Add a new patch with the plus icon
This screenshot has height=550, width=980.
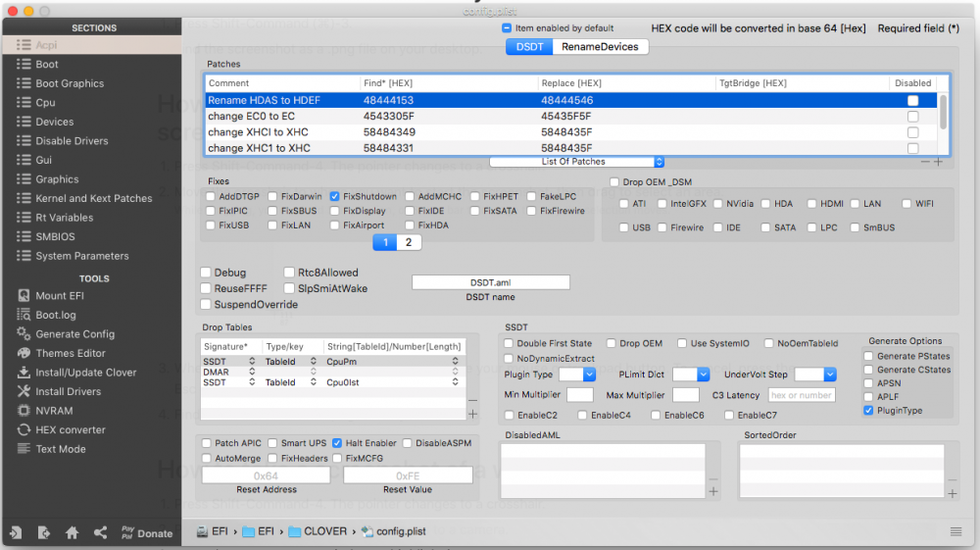coord(938,162)
